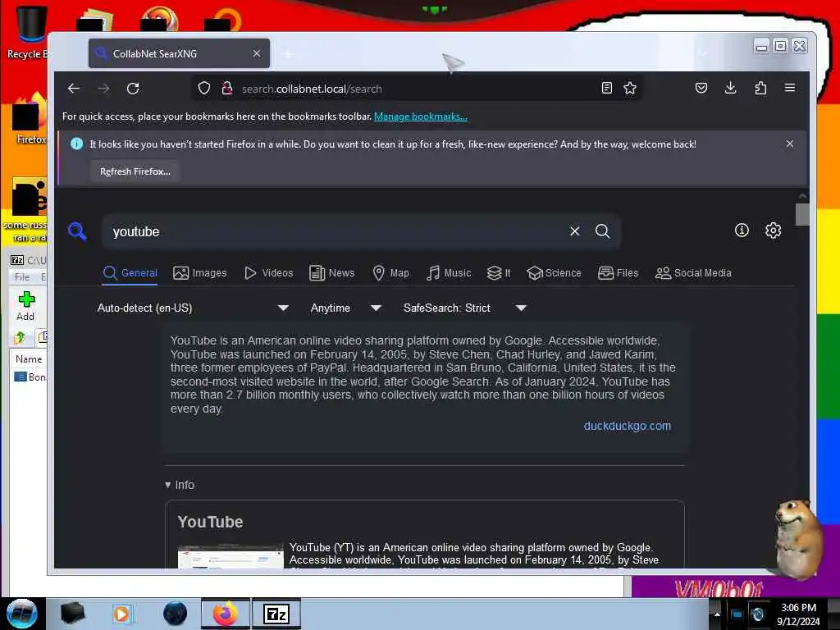Collapse the Info section triangle
The image size is (840, 630).
[x=167, y=485]
